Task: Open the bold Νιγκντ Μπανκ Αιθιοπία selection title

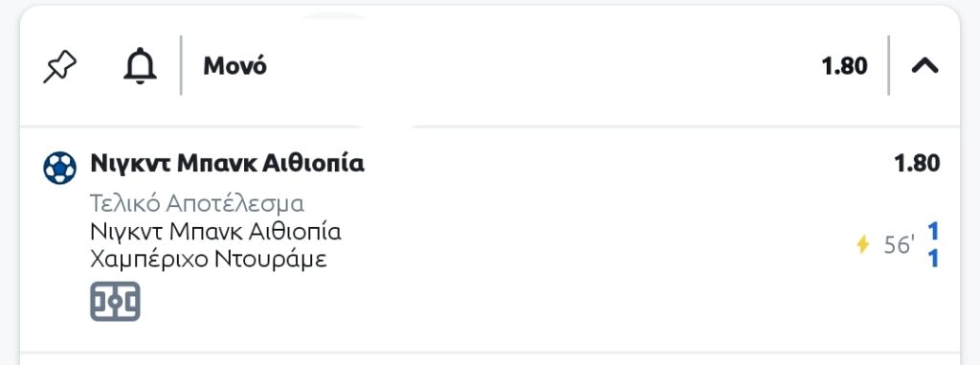Action: click(228, 164)
